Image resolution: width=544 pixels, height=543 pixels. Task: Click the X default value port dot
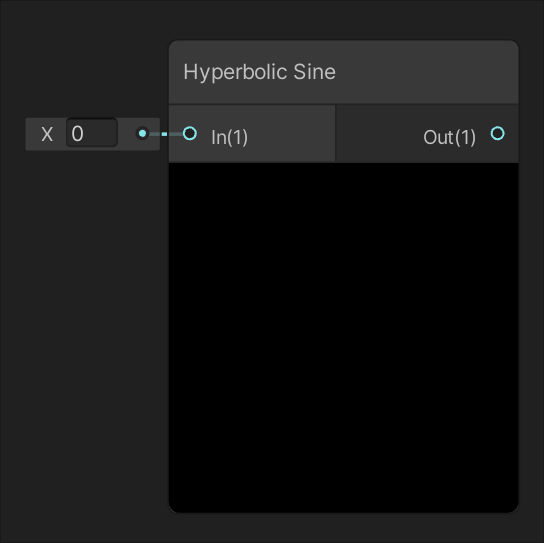click(x=142, y=133)
